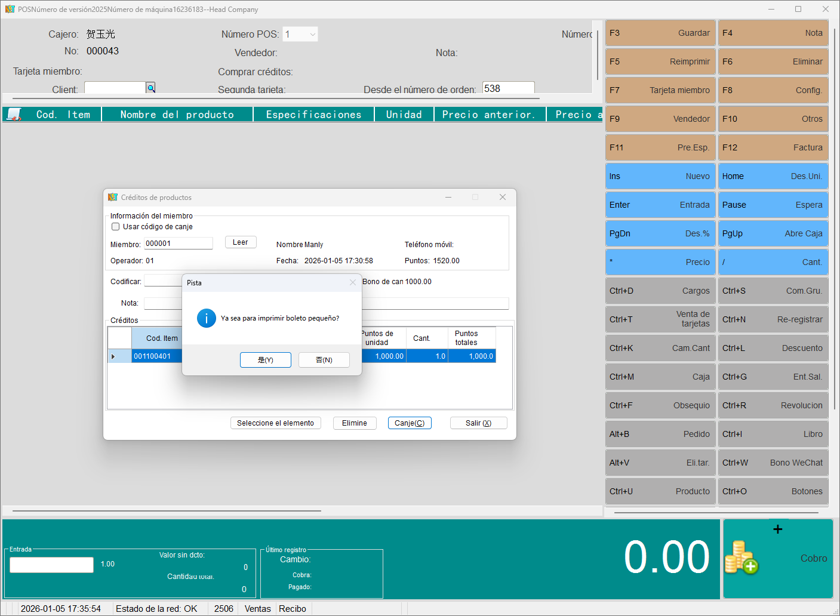The image size is (840, 616).
Task: Click the POS application icon in title bar
Action: (10, 9)
